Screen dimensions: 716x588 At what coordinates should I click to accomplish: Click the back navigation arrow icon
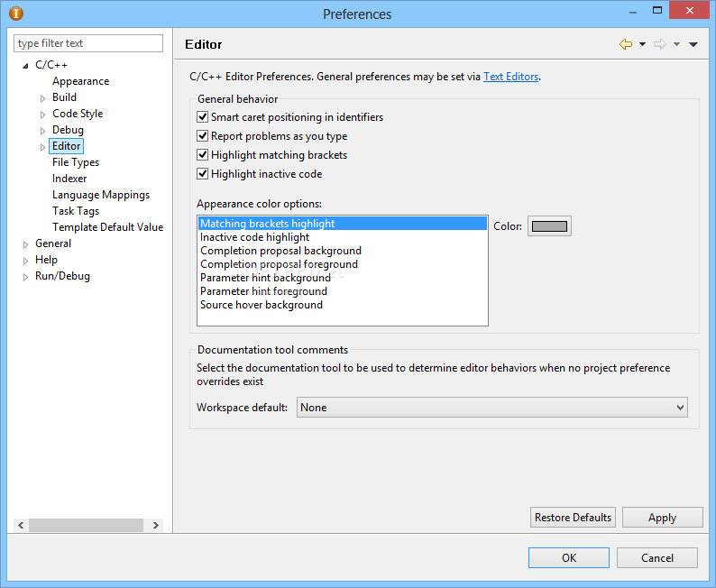[x=626, y=44]
